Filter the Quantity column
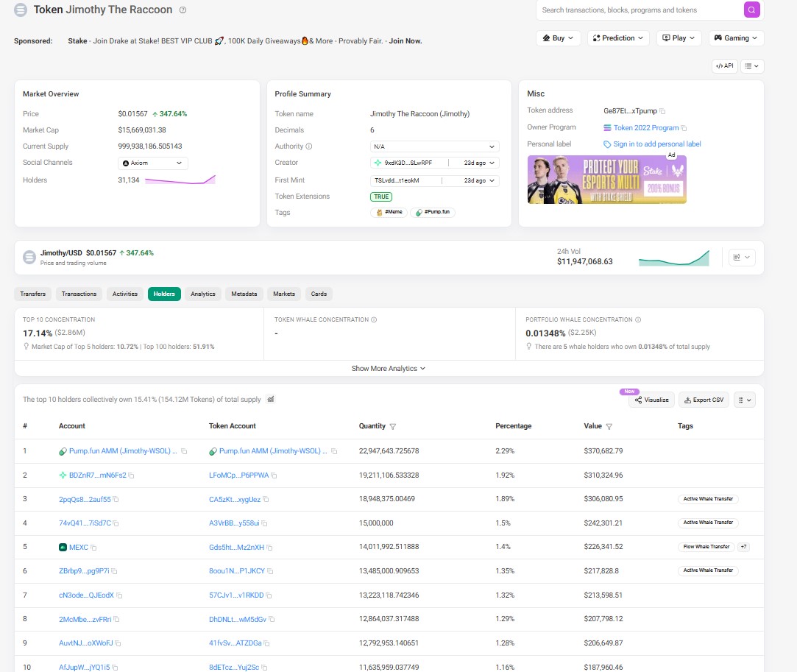The width and height of the screenshot is (797, 672). point(392,426)
